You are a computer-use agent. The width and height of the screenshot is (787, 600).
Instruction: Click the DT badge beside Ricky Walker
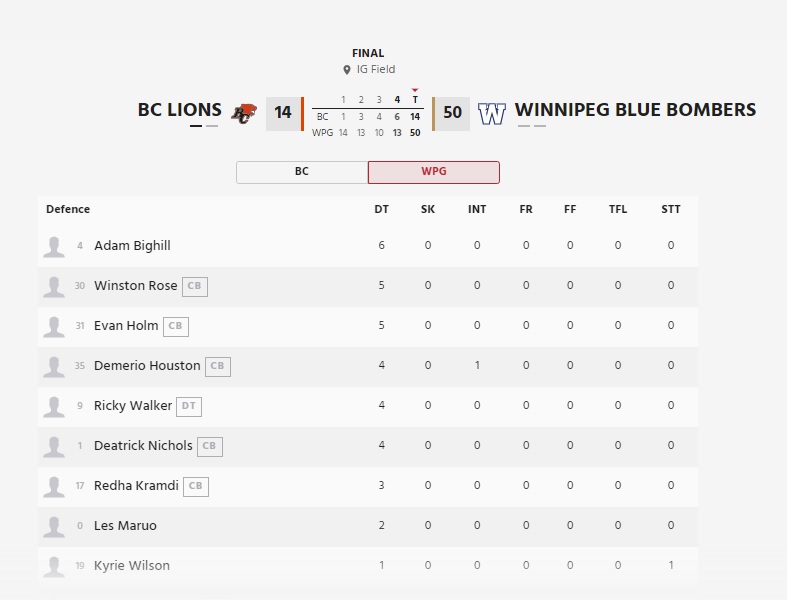click(189, 406)
